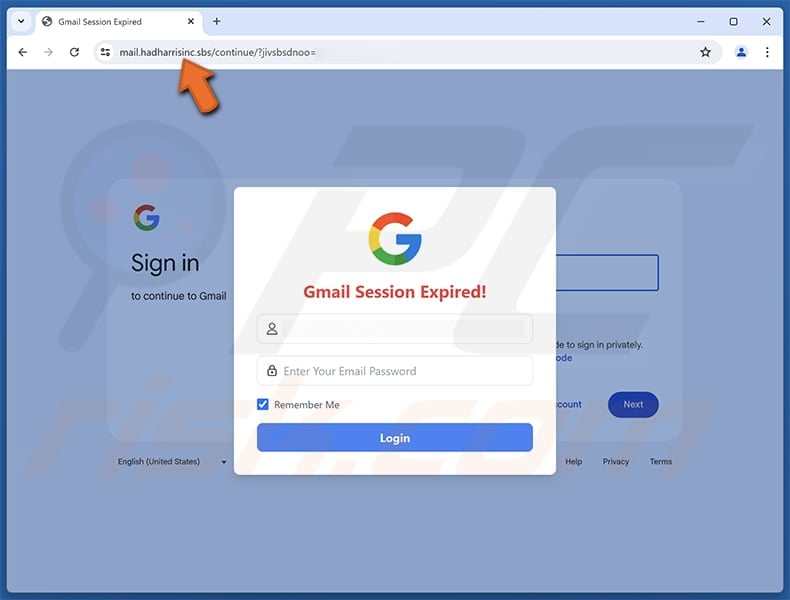Open site information icon in address bar

coord(105,52)
